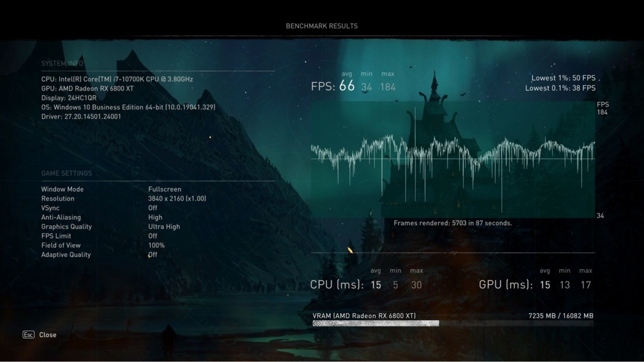Image resolution: width=644 pixels, height=362 pixels.
Task: Click the FPS Limit label
Action: coord(56,236)
